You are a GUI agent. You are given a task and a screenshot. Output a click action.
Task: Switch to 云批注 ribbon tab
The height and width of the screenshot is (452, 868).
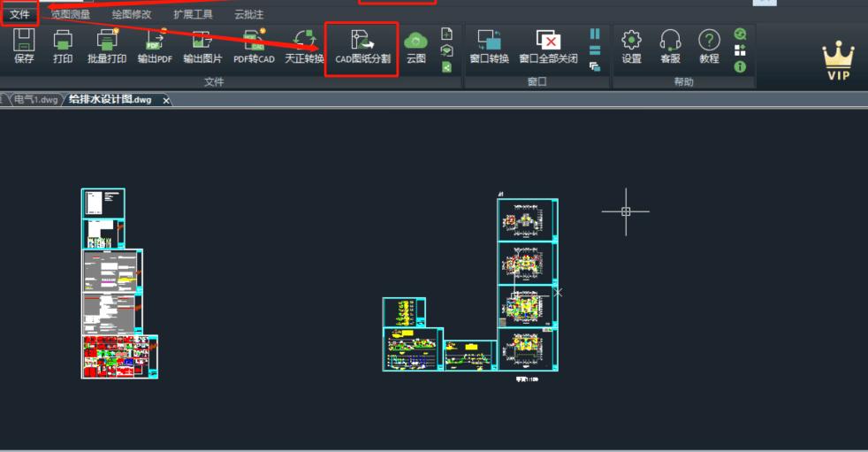pos(249,14)
